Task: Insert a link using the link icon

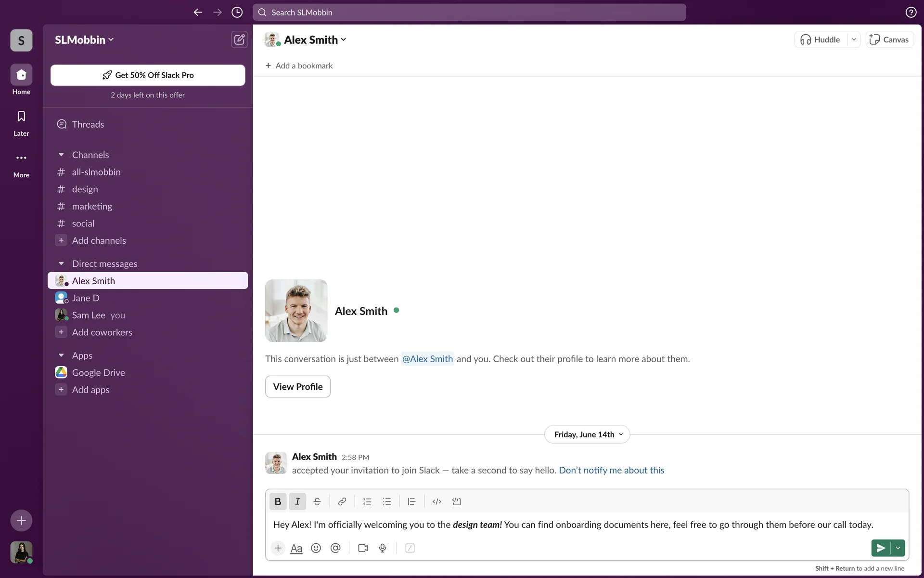Action: (342, 501)
